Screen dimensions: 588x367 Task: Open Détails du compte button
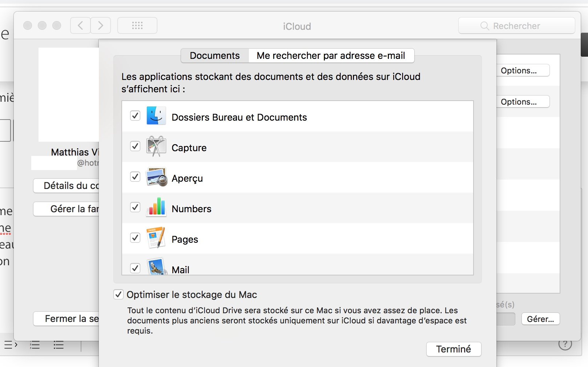(x=66, y=186)
